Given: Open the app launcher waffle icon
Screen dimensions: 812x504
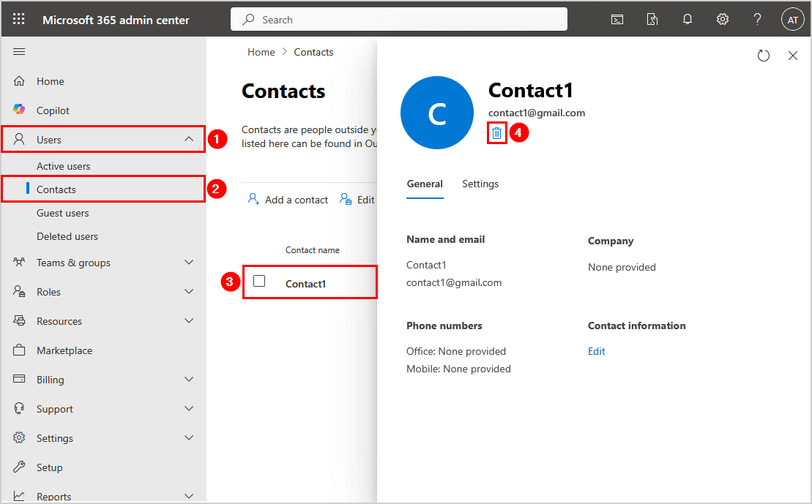Looking at the screenshot, I should pos(19,20).
